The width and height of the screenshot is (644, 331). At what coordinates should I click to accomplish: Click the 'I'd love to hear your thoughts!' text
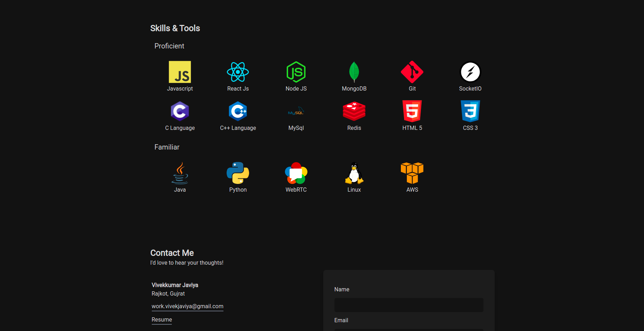[187, 263]
